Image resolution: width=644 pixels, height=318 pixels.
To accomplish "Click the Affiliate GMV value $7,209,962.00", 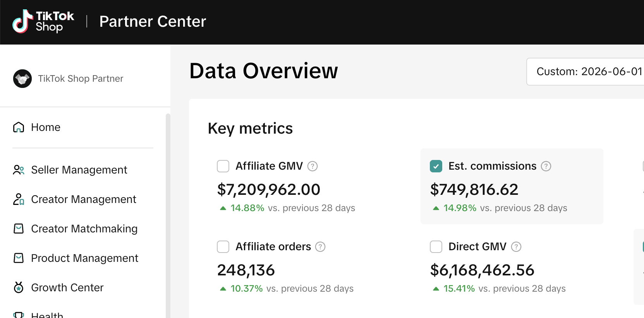I will pos(269,189).
